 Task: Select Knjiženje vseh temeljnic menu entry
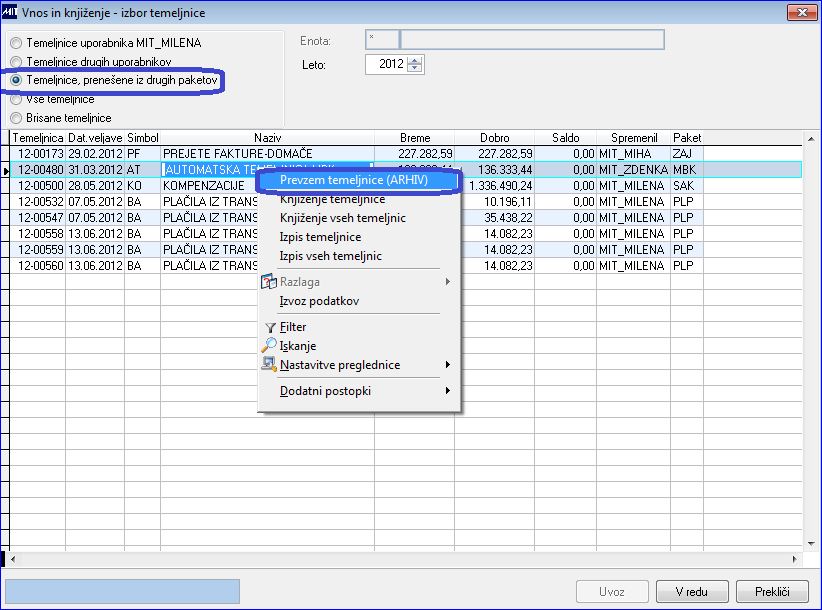[343, 218]
